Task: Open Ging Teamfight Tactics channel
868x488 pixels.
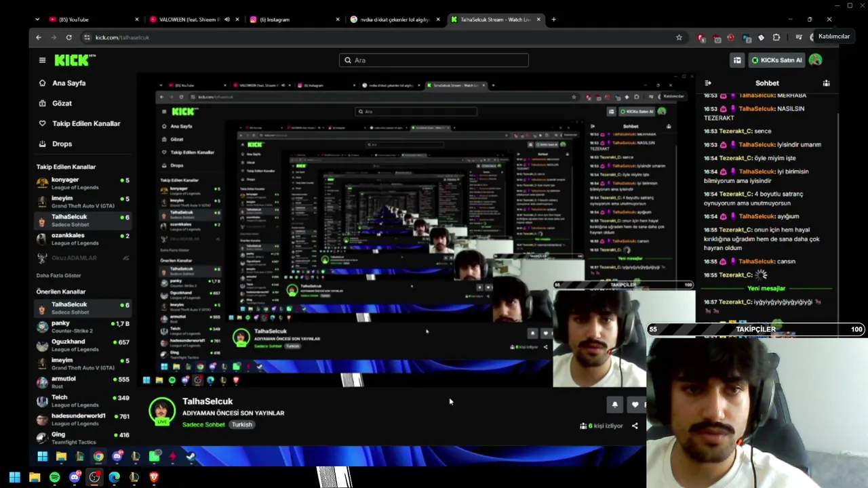Action: point(83,438)
